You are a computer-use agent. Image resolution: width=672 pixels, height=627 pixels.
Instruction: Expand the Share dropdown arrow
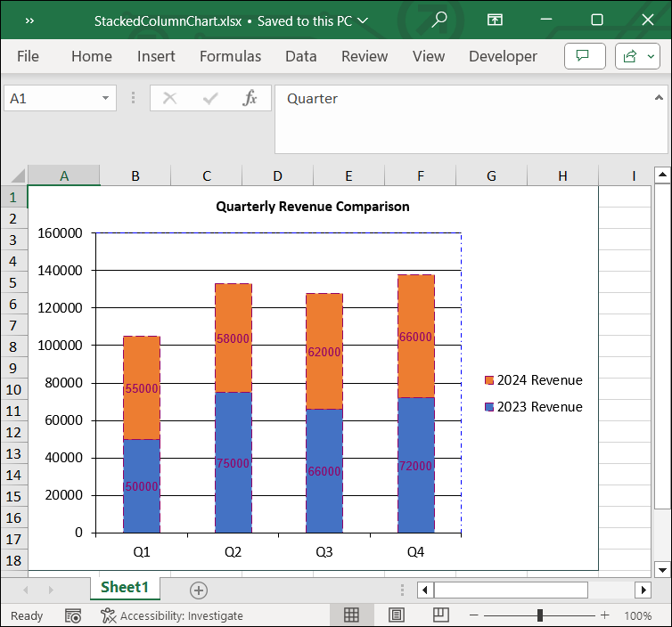click(x=651, y=56)
